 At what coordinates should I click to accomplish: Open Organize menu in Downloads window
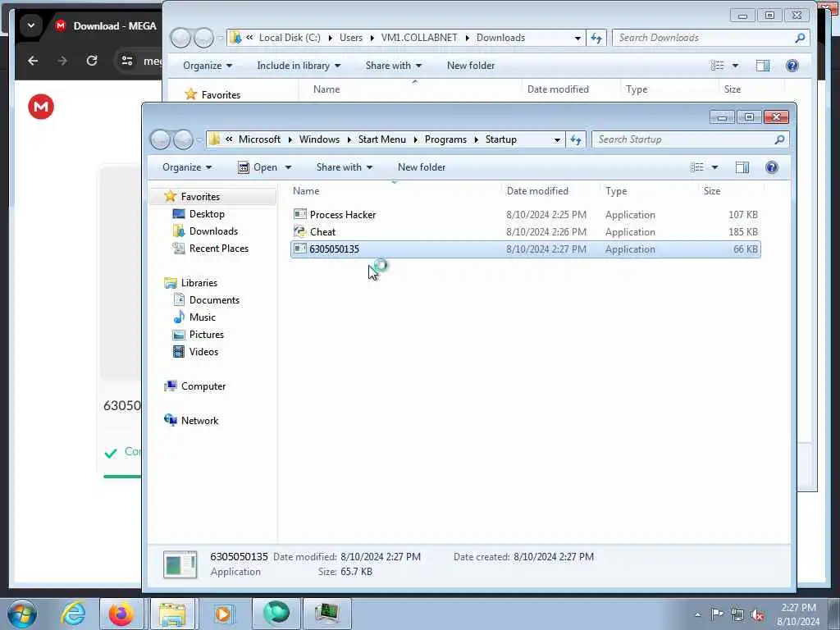click(x=208, y=66)
